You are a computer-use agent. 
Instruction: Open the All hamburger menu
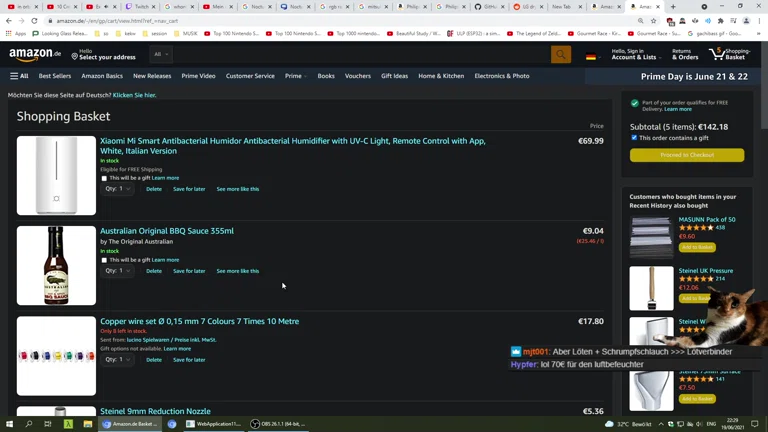(x=19, y=76)
